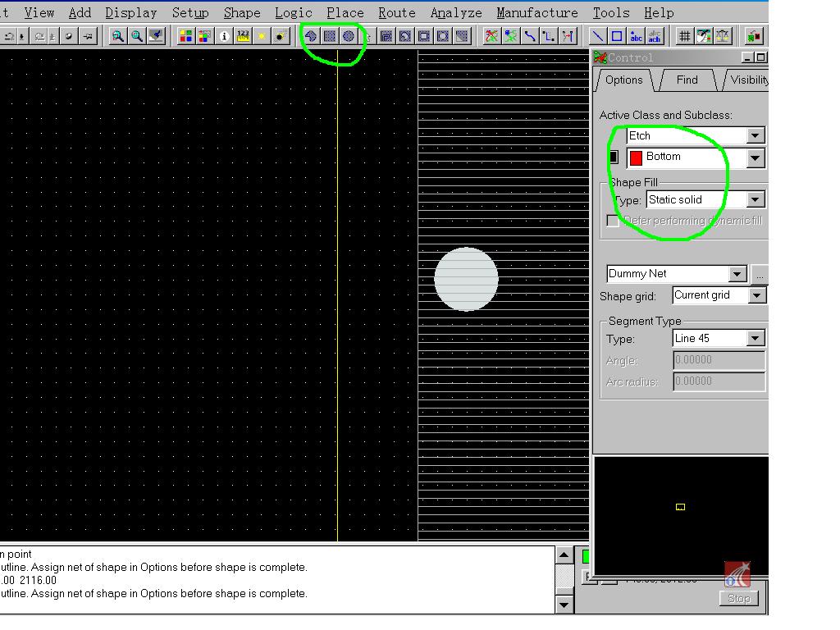Select the Shape Add Rectangle tool
This screenshot has height=630, width=840.
[330, 36]
